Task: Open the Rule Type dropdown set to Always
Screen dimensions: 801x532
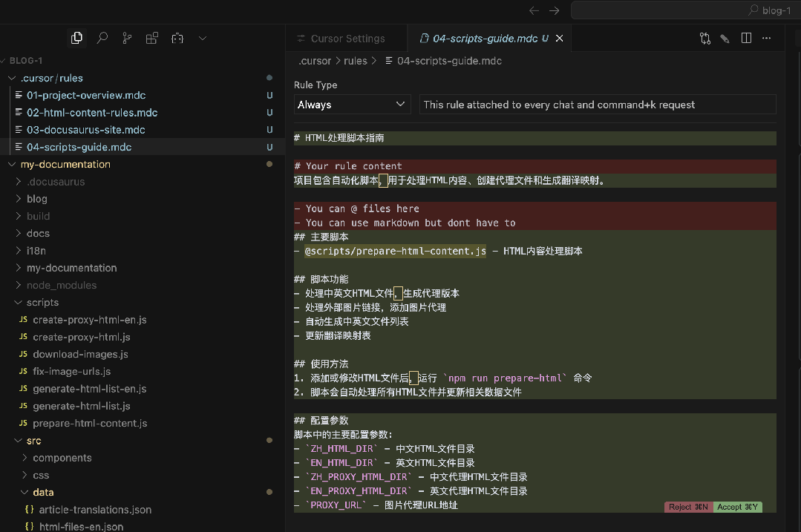Action: (352, 105)
